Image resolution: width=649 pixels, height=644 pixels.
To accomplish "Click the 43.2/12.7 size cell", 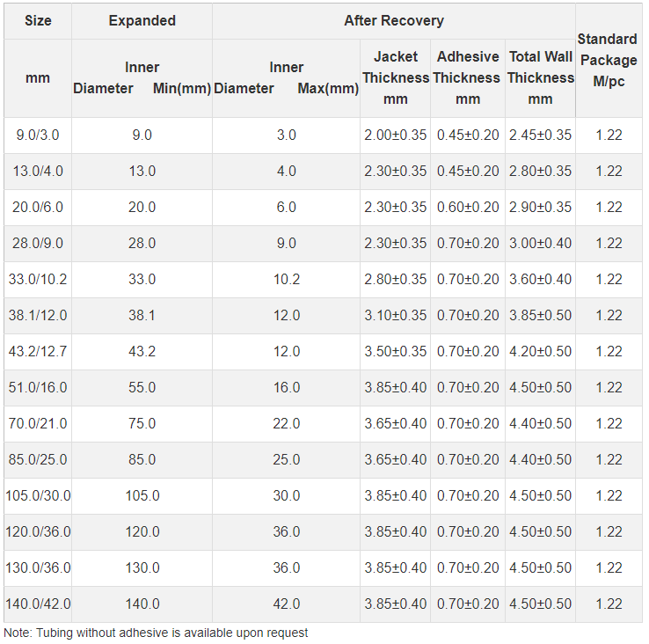I will coord(38,351).
